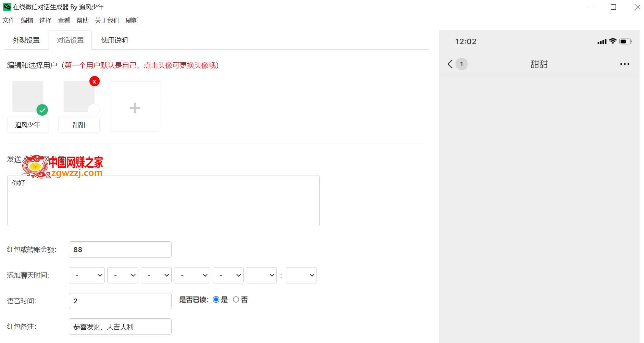Open the 文件 menu
The height and width of the screenshot is (343, 644).
click(9, 21)
